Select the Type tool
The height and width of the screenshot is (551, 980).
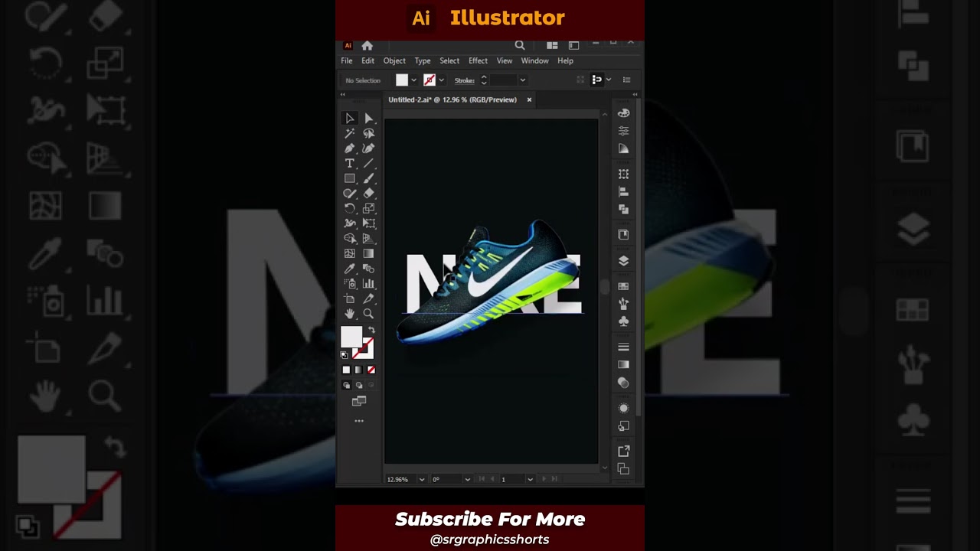click(350, 163)
